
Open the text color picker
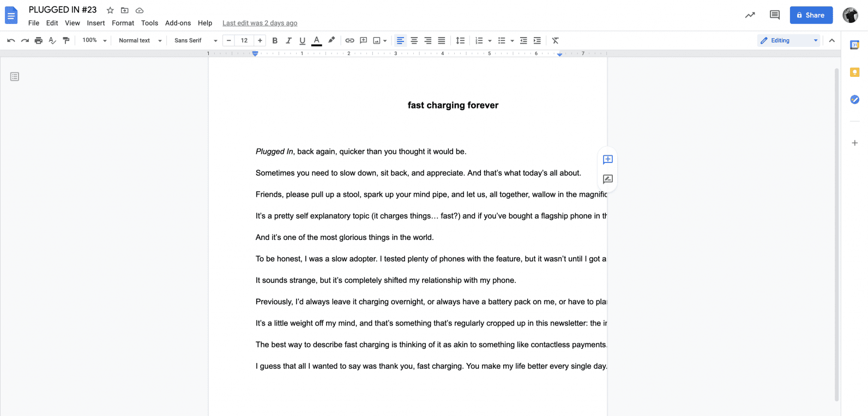(316, 40)
